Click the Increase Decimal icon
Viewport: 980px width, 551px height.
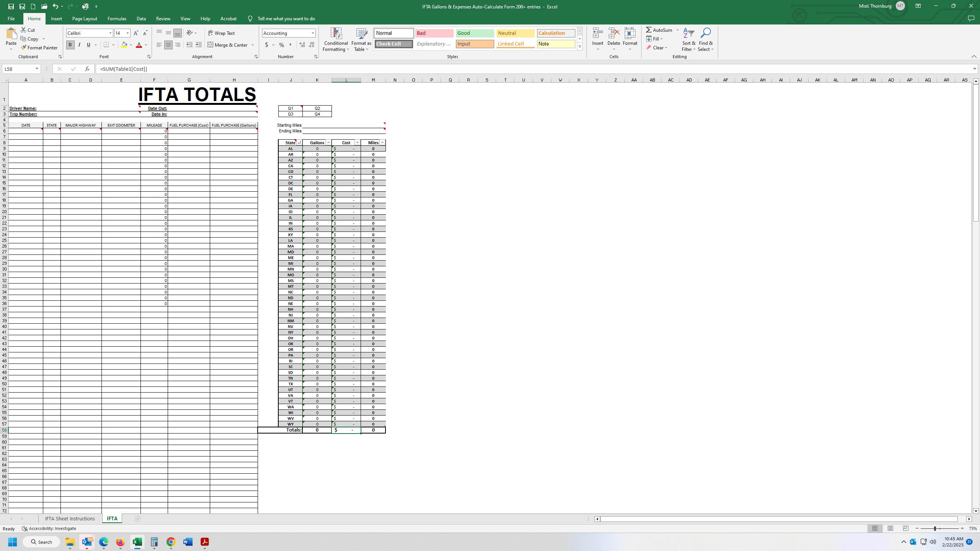tap(302, 45)
